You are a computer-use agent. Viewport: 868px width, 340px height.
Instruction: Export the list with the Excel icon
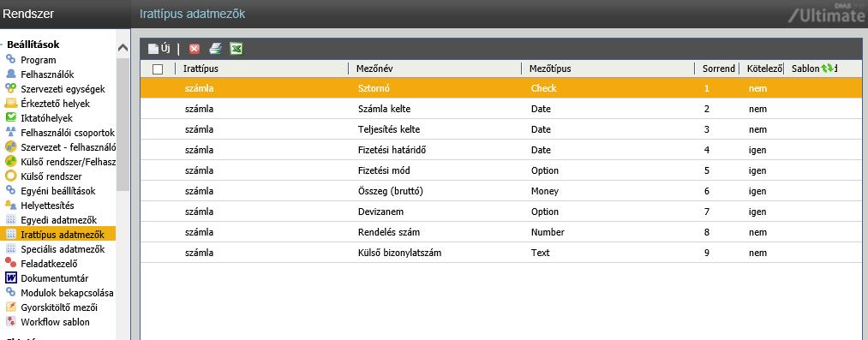236,49
